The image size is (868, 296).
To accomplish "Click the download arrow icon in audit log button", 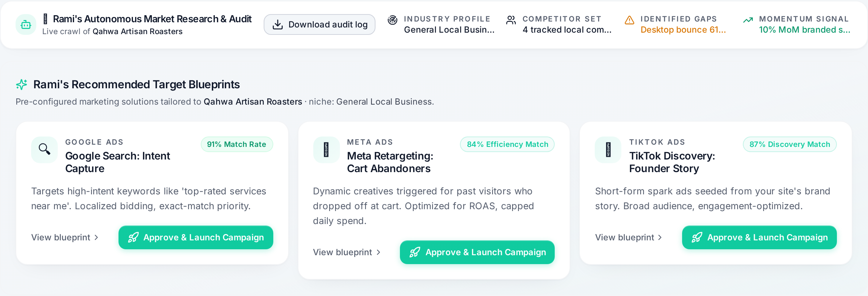I will (278, 24).
